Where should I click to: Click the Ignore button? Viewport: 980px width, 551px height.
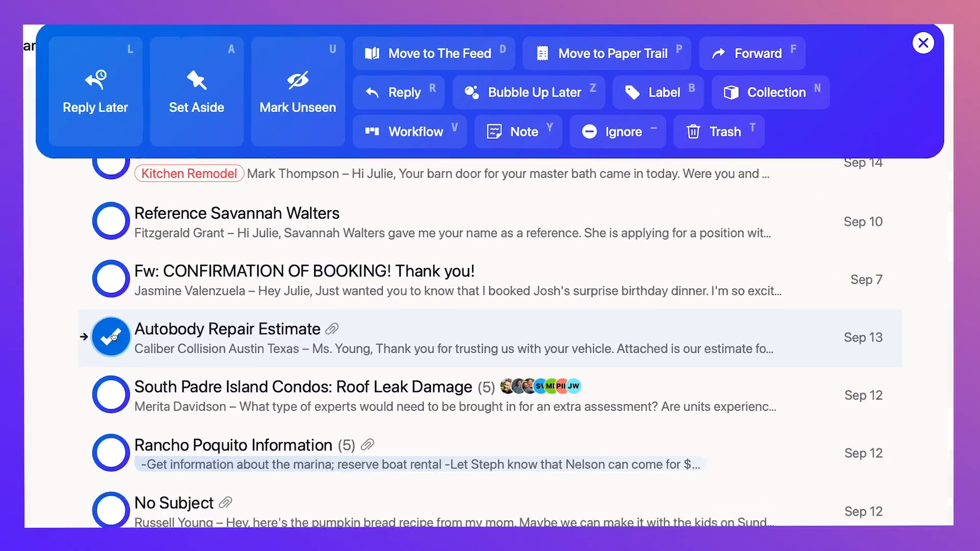coord(618,132)
